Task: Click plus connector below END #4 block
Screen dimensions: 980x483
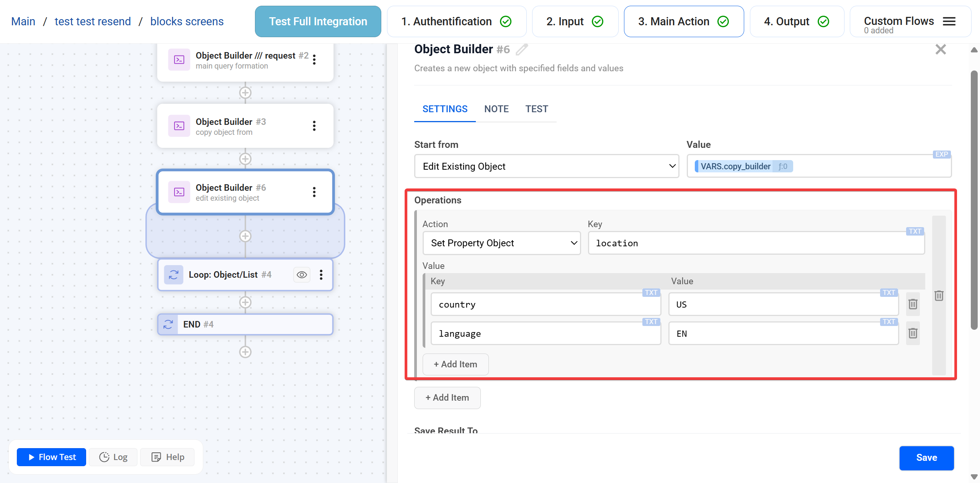Action: (245, 352)
